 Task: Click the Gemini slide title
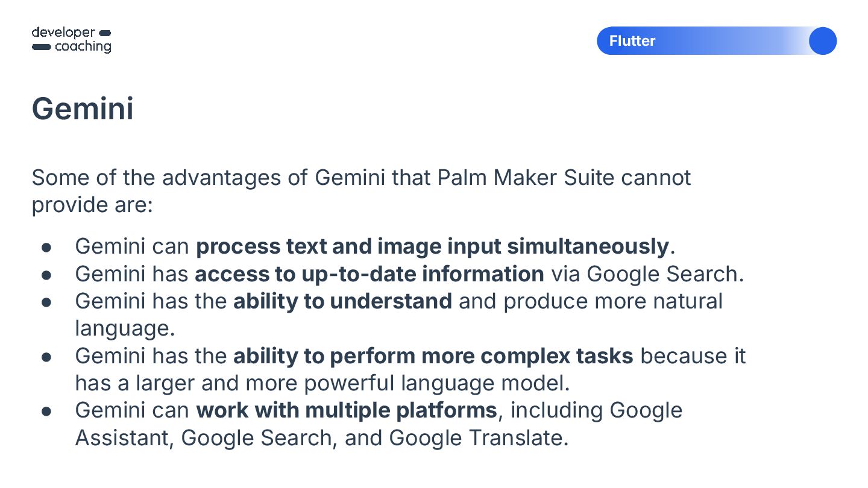tap(83, 109)
